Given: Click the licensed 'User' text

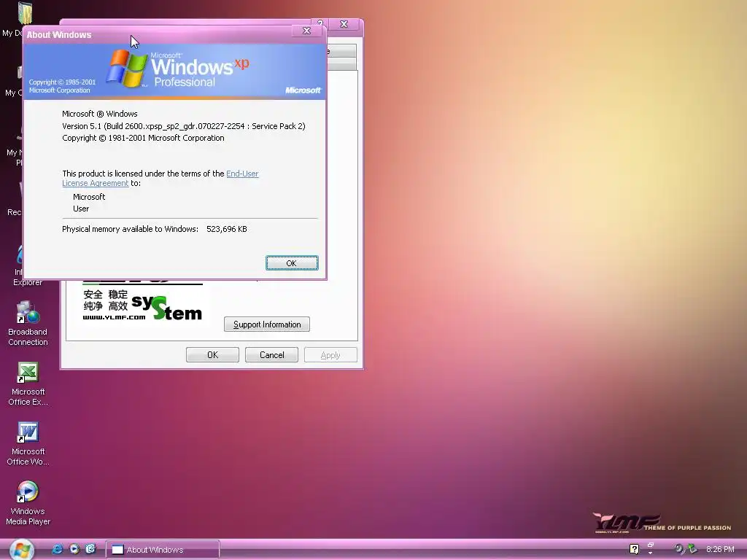Looking at the screenshot, I should [x=81, y=209].
